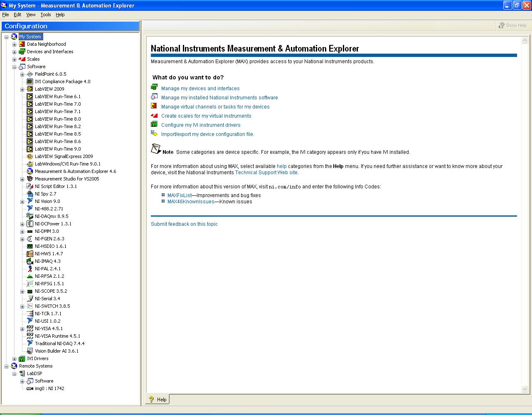Click 'Submit feedback on this topic' link

click(184, 224)
